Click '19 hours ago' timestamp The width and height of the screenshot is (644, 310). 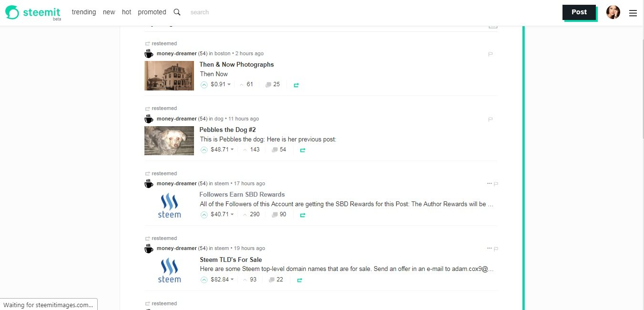[x=249, y=248]
